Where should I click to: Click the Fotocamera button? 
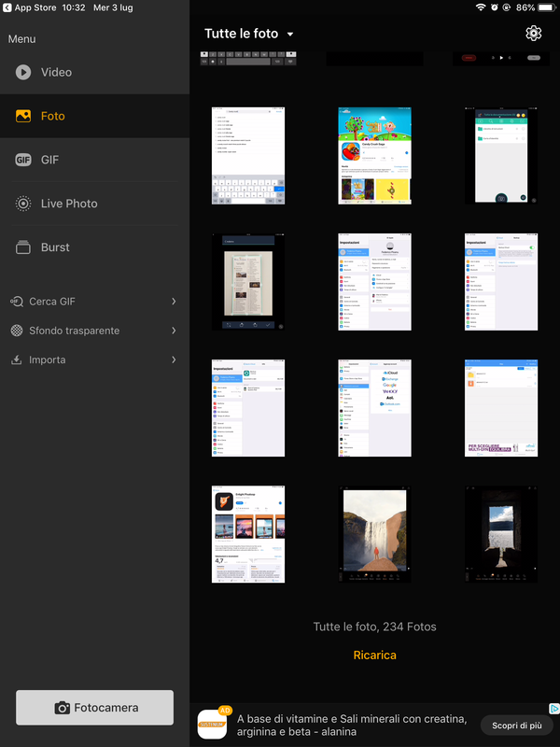coord(95,708)
